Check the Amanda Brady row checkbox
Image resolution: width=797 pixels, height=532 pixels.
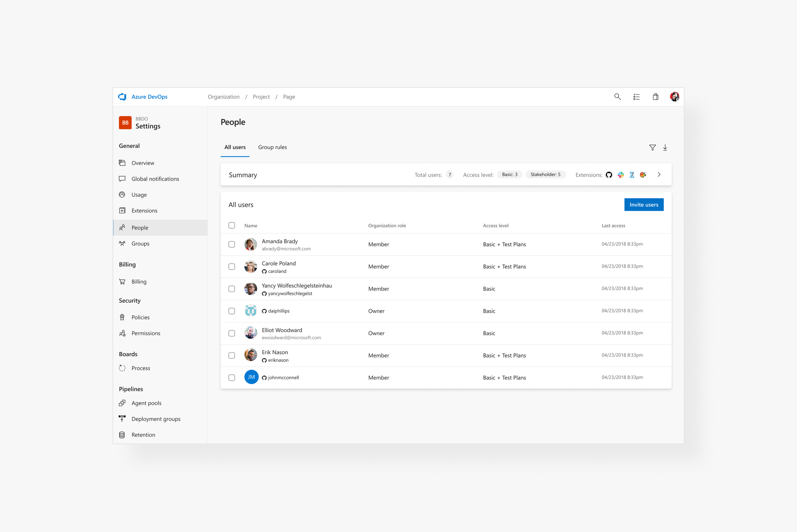click(x=232, y=244)
